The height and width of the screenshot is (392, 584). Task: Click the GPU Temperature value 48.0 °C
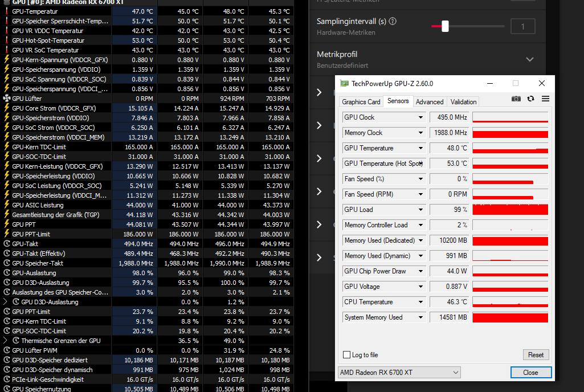(449, 148)
